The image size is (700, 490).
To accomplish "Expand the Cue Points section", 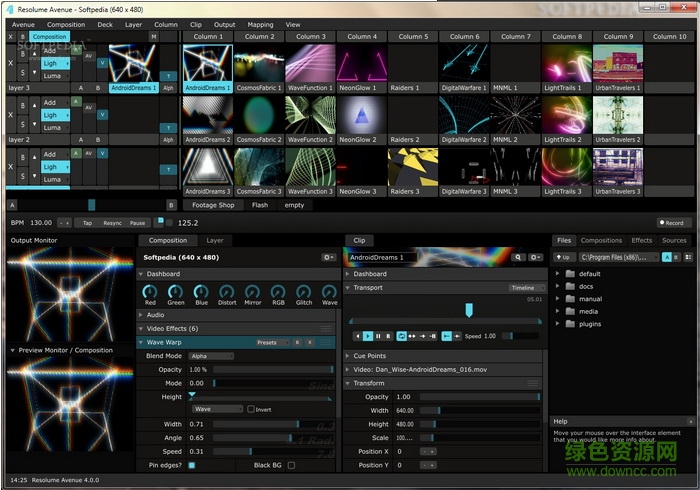I will click(348, 356).
